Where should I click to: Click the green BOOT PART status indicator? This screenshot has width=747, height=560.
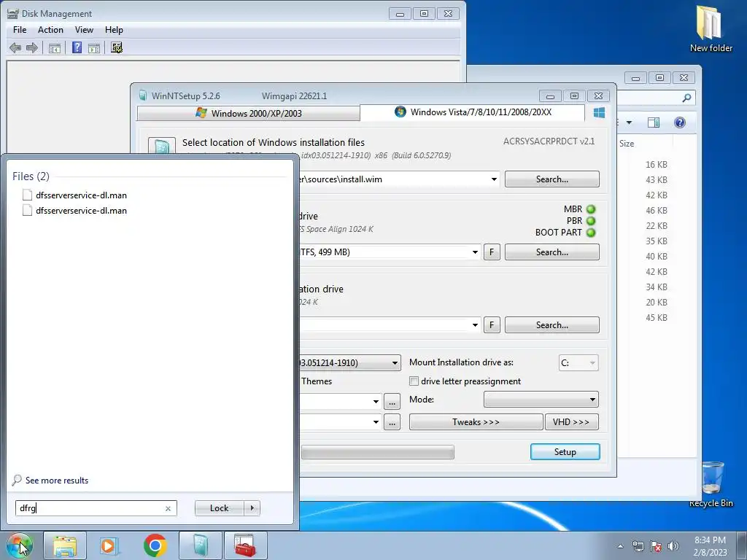point(591,233)
